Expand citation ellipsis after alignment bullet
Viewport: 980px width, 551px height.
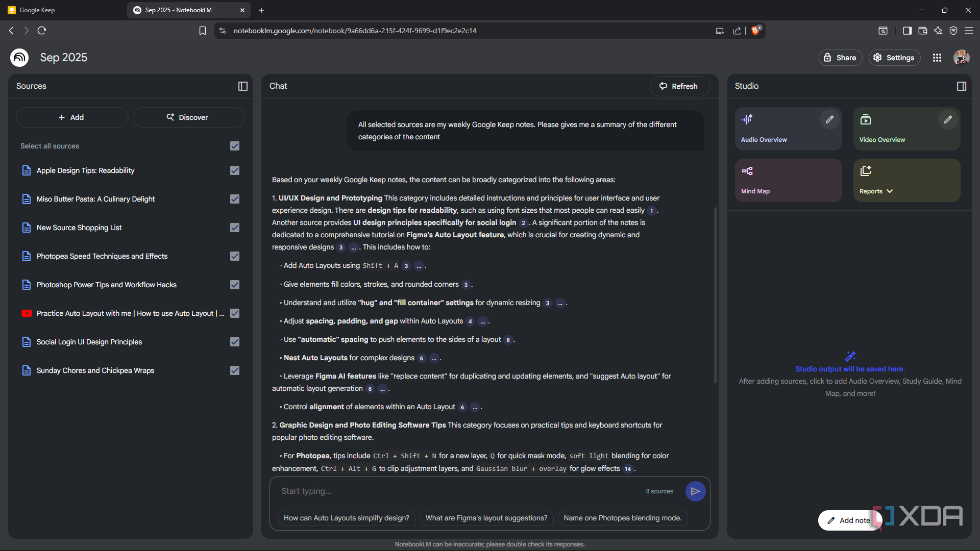[475, 407]
